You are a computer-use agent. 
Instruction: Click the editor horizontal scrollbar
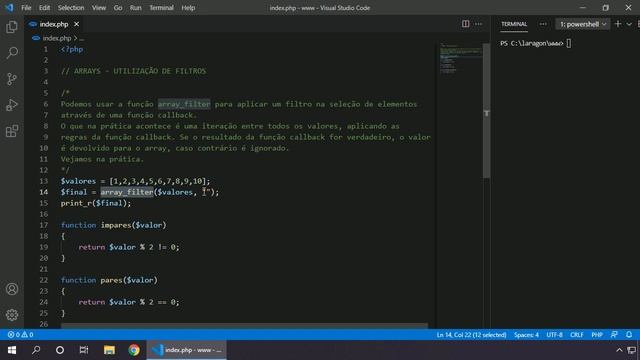(244, 326)
